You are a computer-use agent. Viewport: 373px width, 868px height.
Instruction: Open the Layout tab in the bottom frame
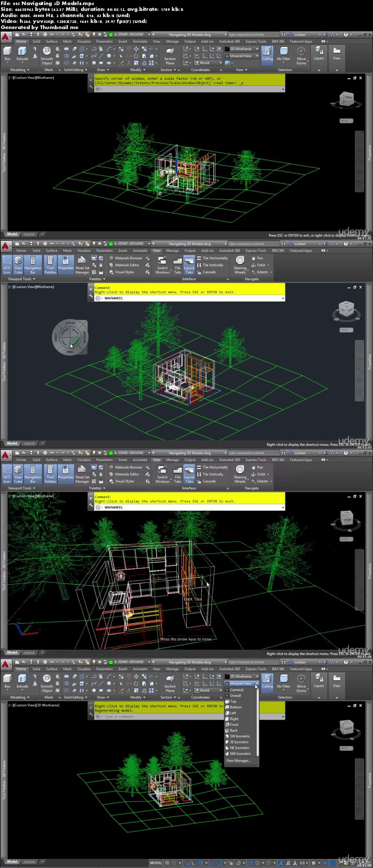click(x=29, y=861)
